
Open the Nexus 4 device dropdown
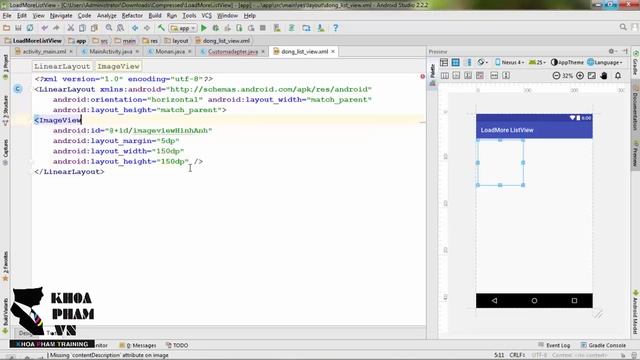click(x=509, y=62)
